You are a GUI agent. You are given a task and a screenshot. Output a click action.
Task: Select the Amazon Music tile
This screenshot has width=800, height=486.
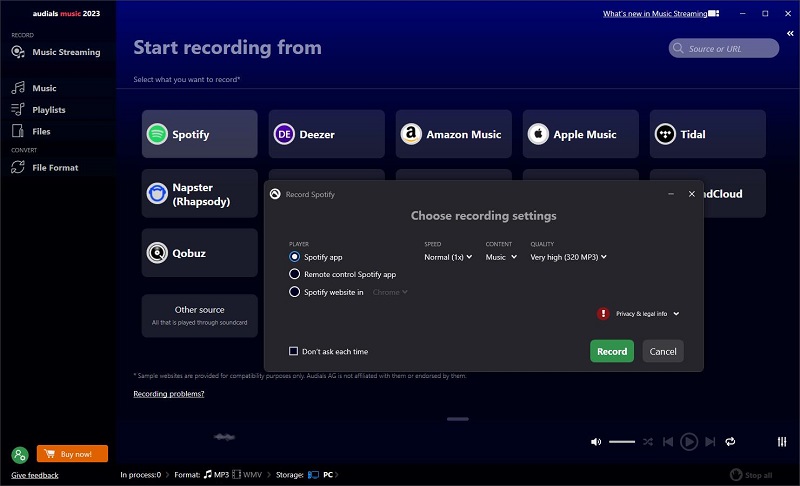coord(454,134)
